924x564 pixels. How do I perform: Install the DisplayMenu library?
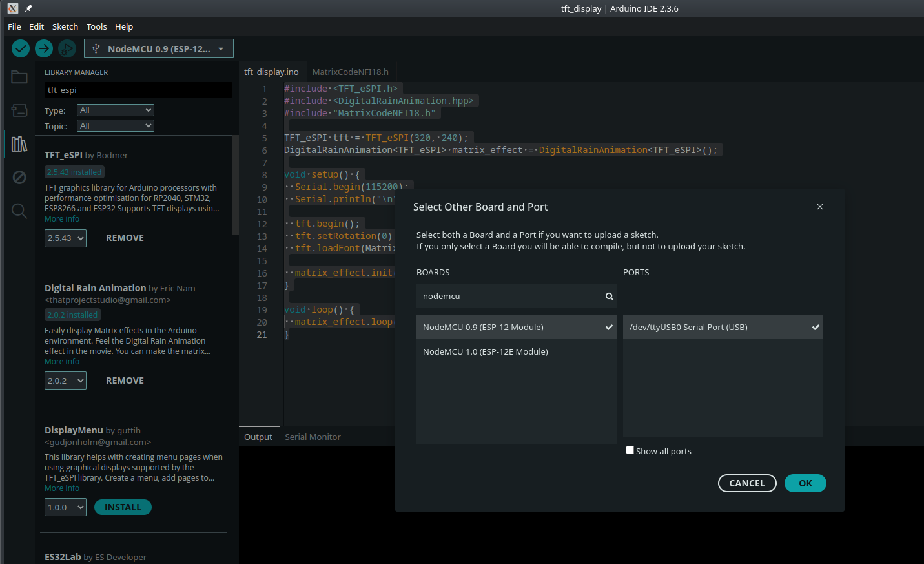click(123, 508)
